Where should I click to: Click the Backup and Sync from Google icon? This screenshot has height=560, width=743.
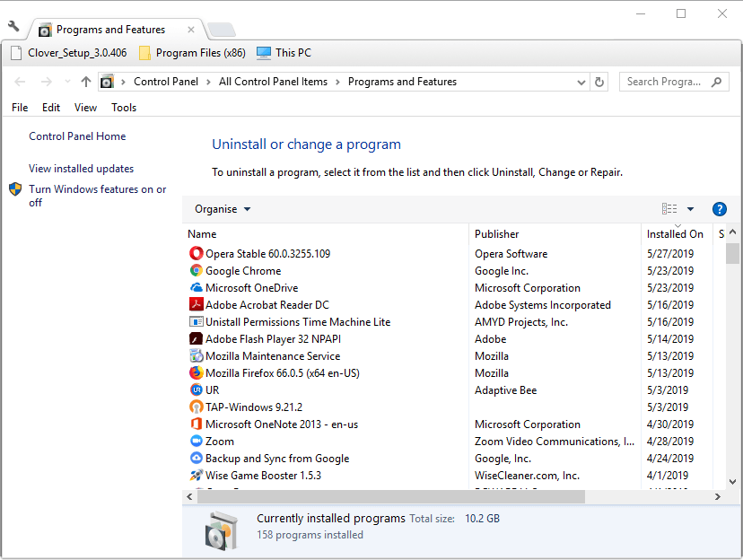(197, 458)
